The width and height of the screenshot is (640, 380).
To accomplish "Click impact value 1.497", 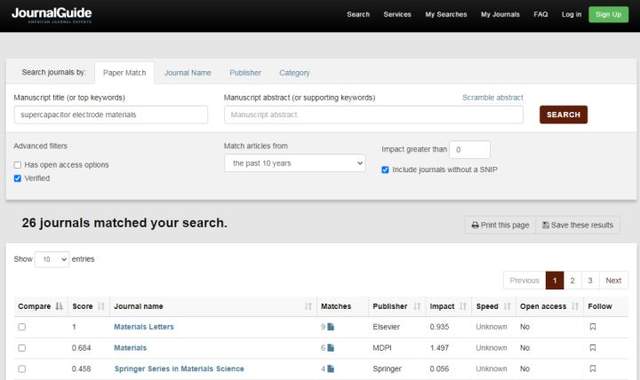I will 439,348.
